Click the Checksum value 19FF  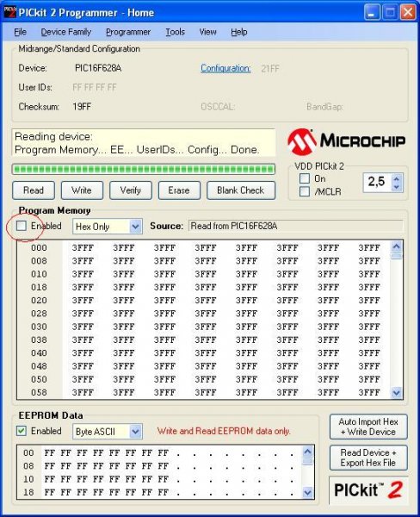tap(82, 107)
